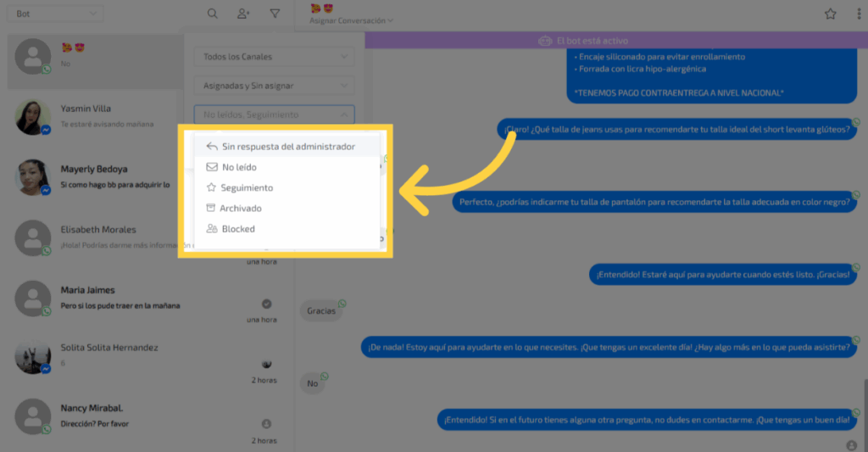Click the robot icon in bot banner

tap(545, 41)
